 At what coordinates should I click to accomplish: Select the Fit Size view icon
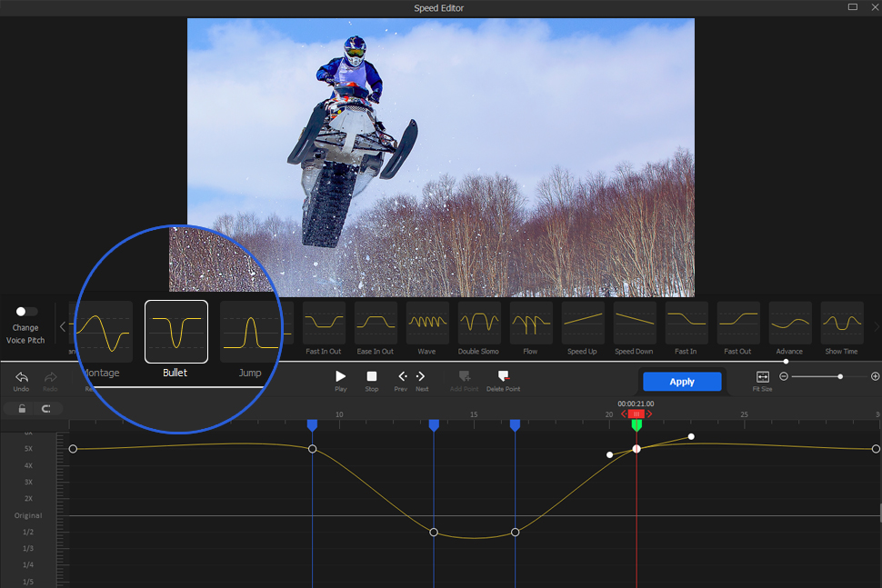[x=762, y=375]
